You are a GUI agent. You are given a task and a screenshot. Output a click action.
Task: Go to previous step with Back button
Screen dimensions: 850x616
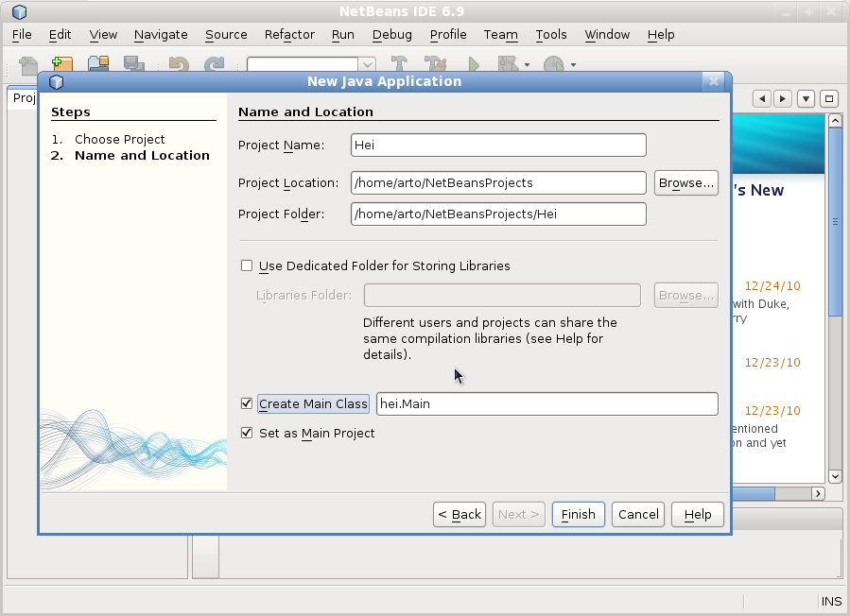point(460,514)
